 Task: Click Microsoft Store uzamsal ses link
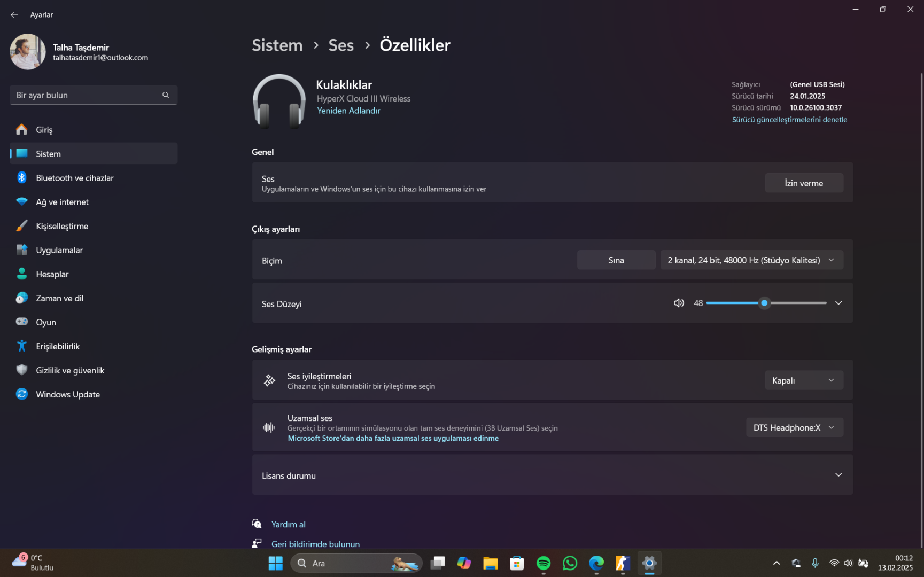pyautogui.click(x=393, y=439)
